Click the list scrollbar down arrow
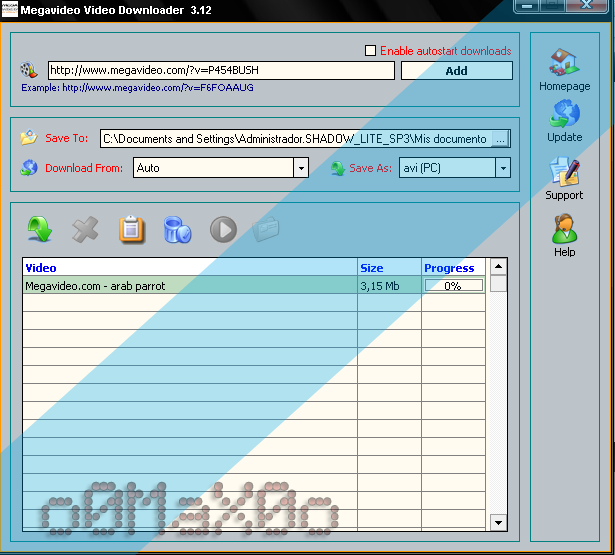Image resolution: width=615 pixels, height=555 pixels. pyautogui.click(x=498, y=522)
